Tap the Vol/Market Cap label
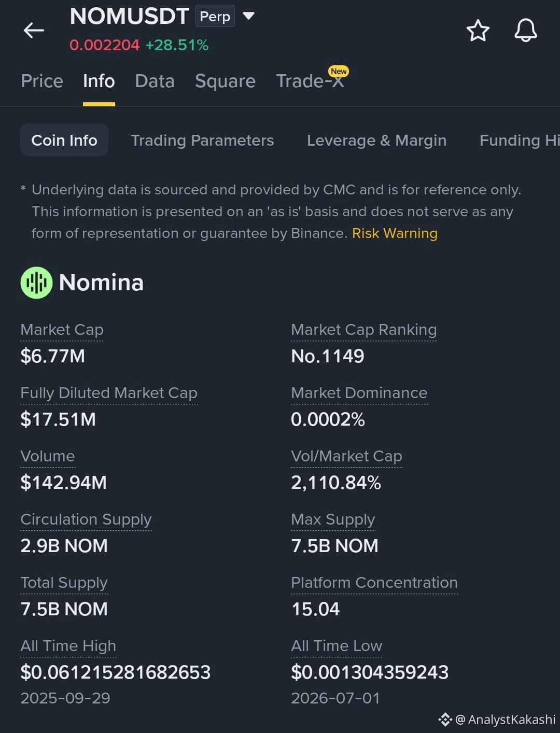This screenshot has width=560, height=733. tap(346, 456)
